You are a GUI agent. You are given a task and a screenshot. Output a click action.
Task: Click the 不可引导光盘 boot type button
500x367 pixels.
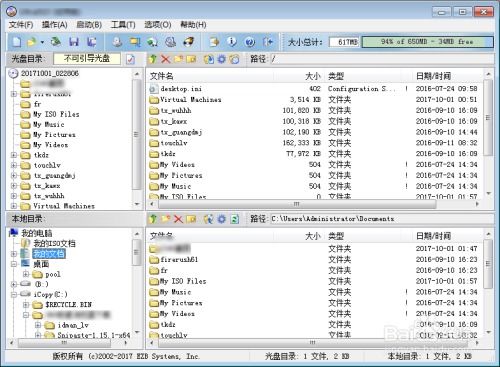(87, 59)
